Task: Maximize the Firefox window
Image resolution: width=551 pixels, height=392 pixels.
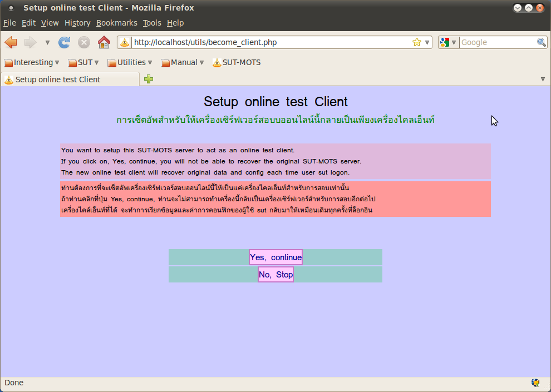Action: [529, 8]
